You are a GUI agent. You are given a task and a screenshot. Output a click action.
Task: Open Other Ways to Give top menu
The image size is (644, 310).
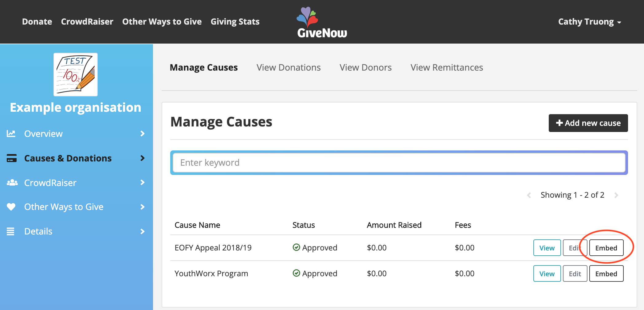click(162, 22)
